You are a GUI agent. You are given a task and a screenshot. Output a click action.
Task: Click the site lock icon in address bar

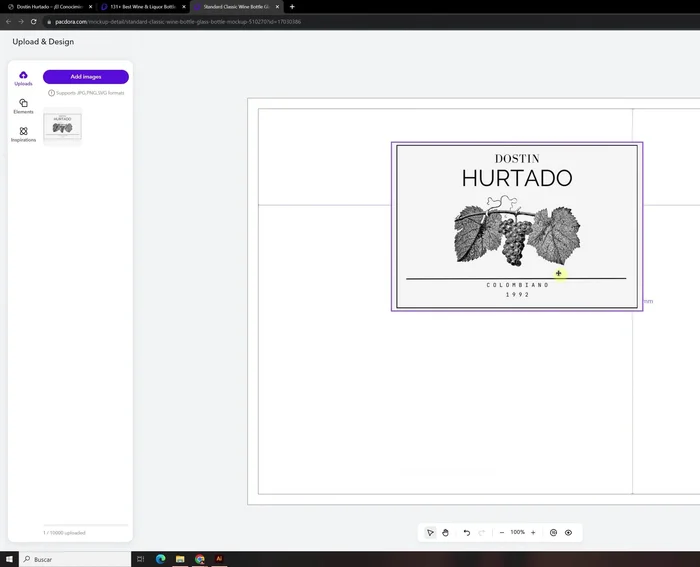(x=49, y=21)
